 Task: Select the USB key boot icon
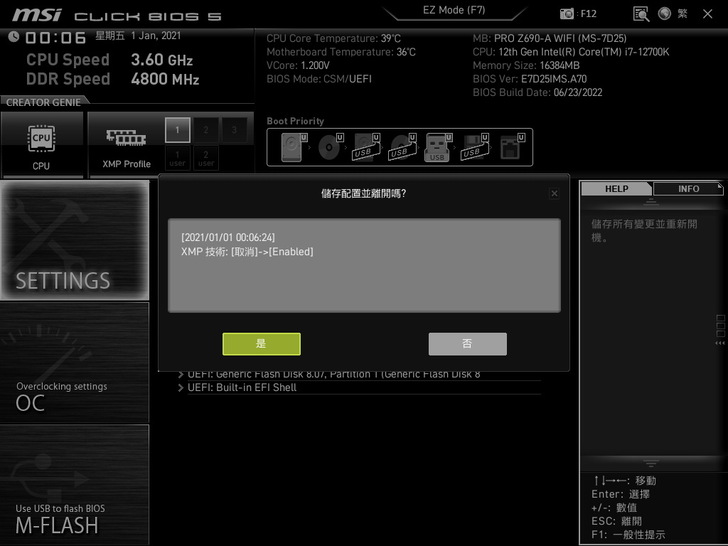(x=438, y=147)
